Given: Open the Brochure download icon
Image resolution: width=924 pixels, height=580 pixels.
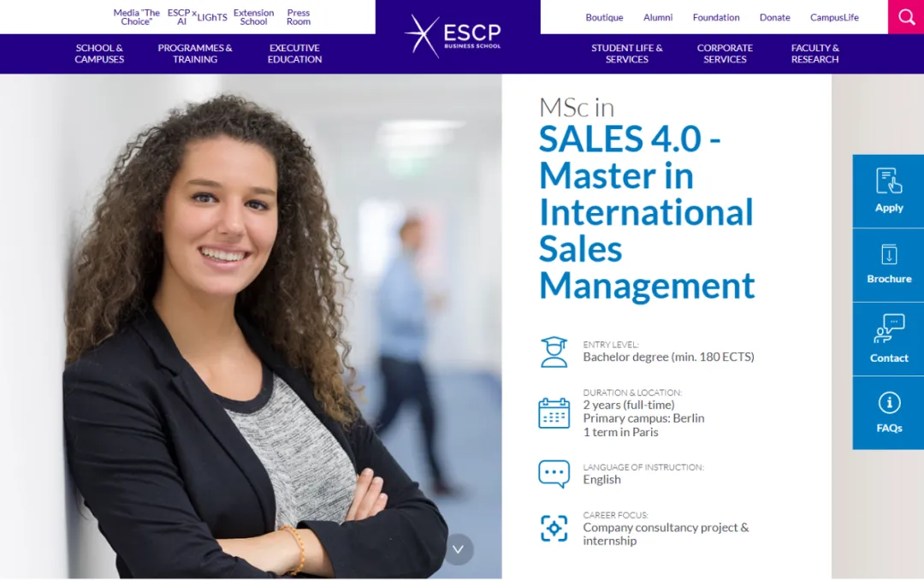Looking at the screenshot, I should coord(889,255).
